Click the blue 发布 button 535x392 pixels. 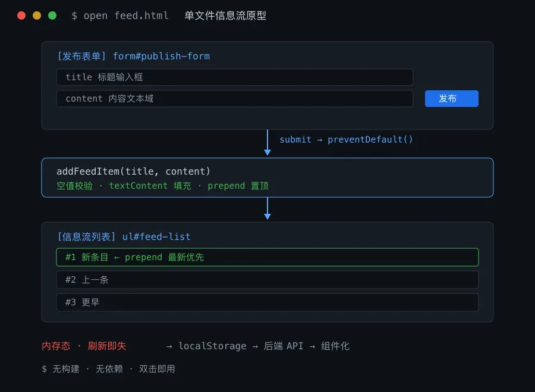(451, 99)
